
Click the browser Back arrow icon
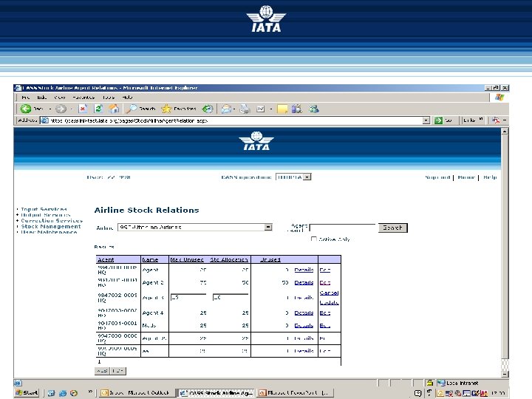coord(25,109)
